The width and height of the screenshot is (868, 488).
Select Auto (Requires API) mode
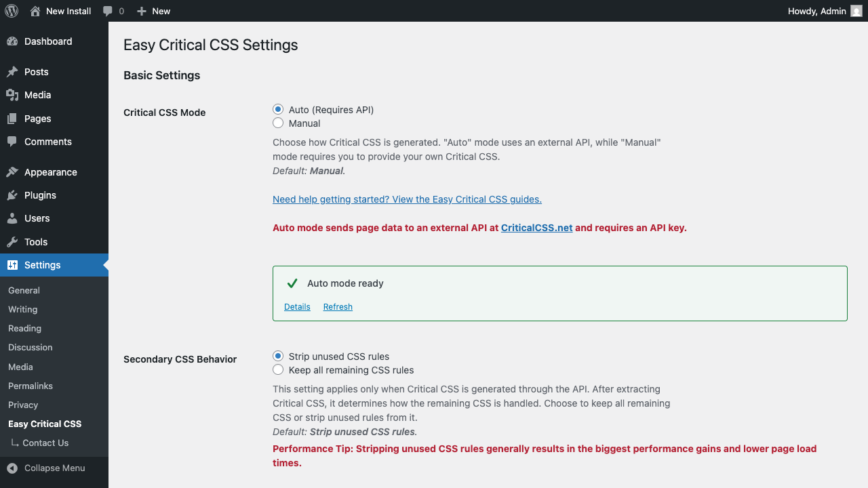pyautogui.click(x=277, y=108)
